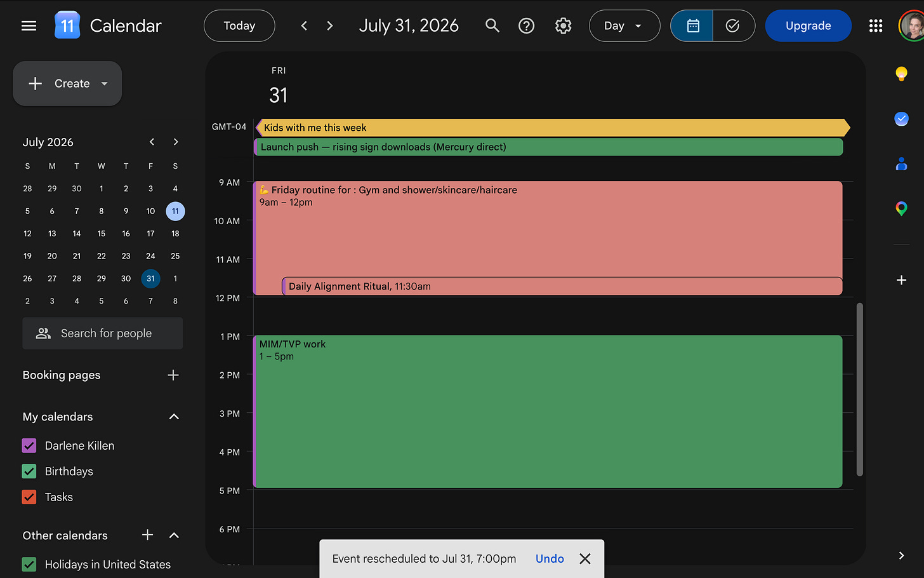Add a booking page plus icon
Image resolution: width=924 pixels, height=578 pixels.
tap(173, 375)
